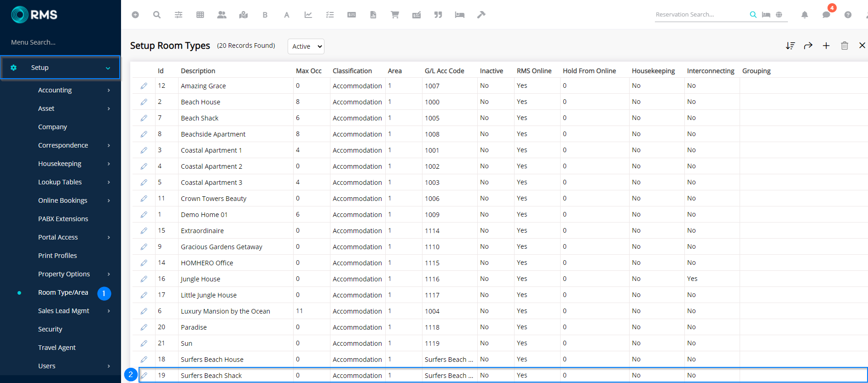
Task: Open the hammer maintenance tool icon
Action: pyautogui.click(x=481, y=15)
